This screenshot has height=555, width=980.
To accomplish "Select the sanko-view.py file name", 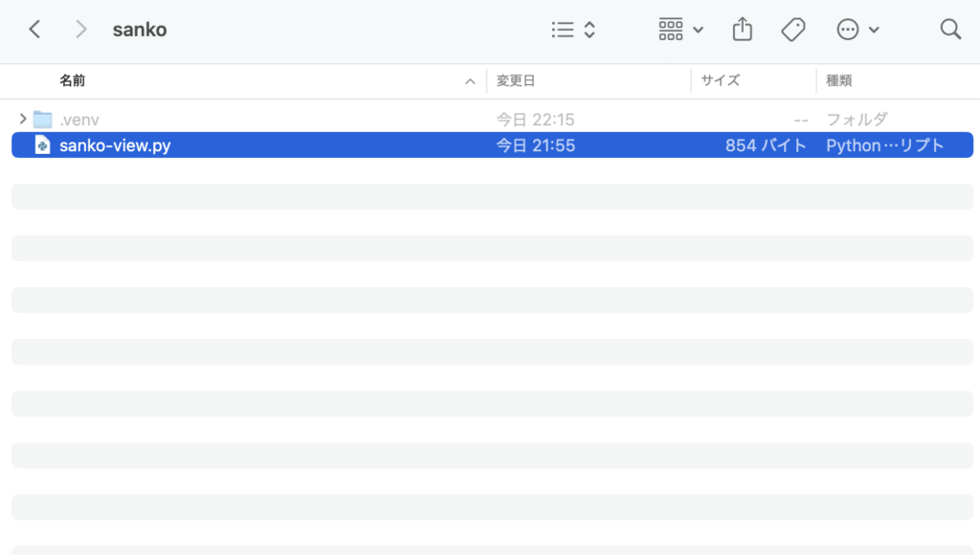I will [x=115, y=145].
